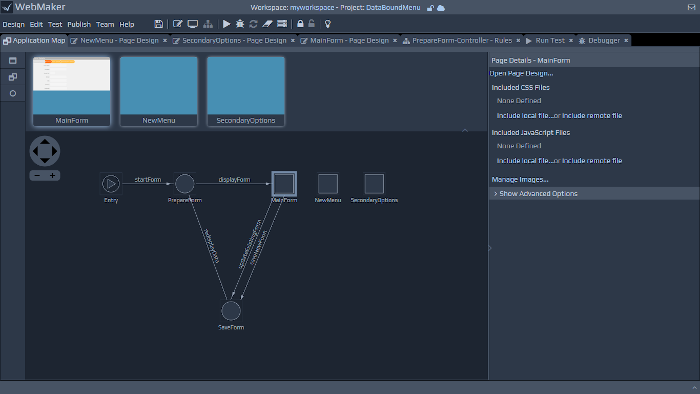Click Include local file under CSS Files
This screenshot has height=394, width=700.
pos(524,116)
